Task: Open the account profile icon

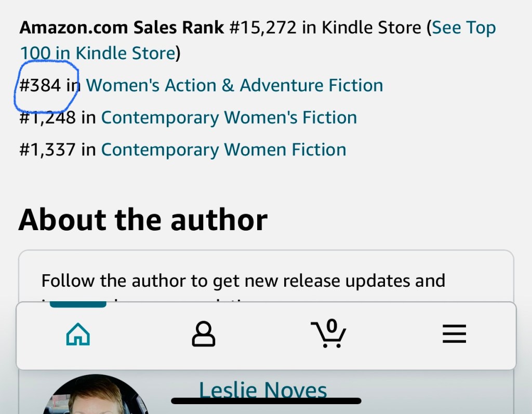Action: 203,334
